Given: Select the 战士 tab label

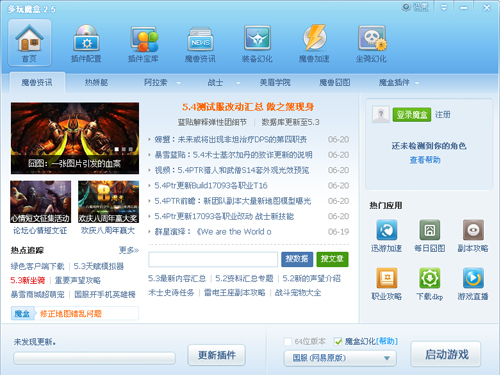Looking at the screenshot, I should [215, 82].
